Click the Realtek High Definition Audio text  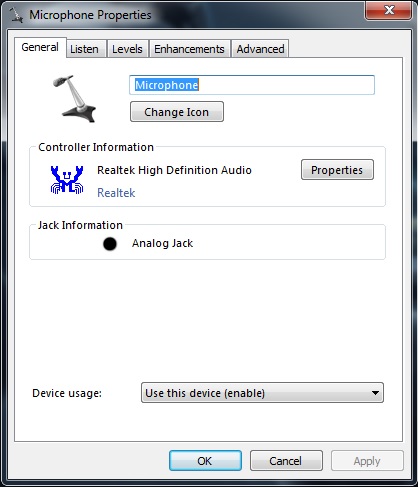pyautogui.click(x=174, y=170)
